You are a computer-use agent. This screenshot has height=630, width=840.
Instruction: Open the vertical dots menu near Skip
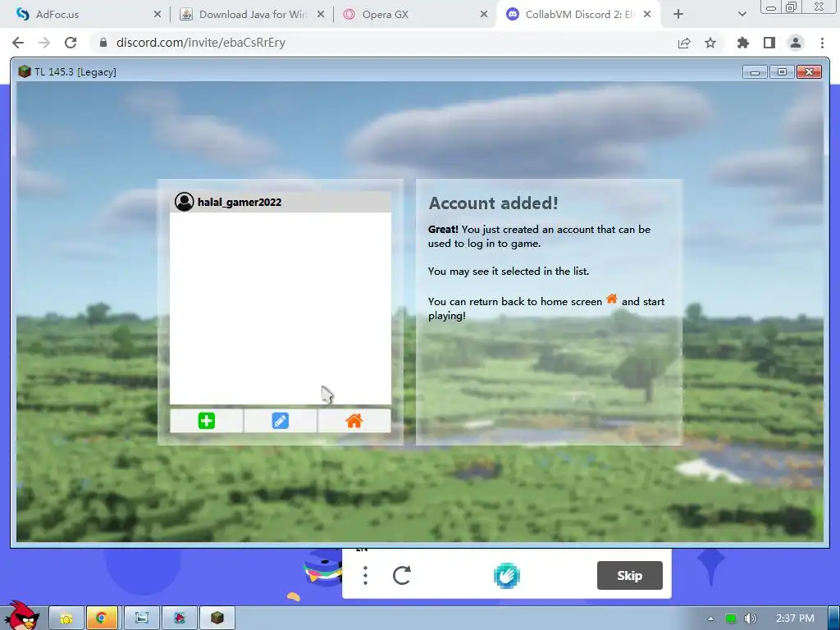tap(365, 576)
